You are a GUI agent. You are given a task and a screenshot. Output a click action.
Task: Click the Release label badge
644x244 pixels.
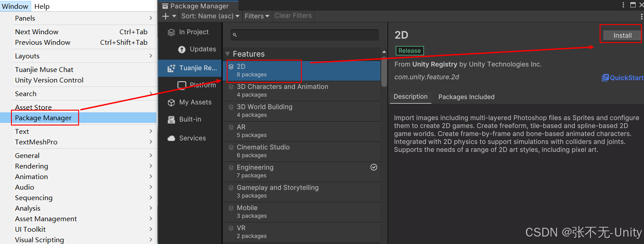(x=409, y=51)
